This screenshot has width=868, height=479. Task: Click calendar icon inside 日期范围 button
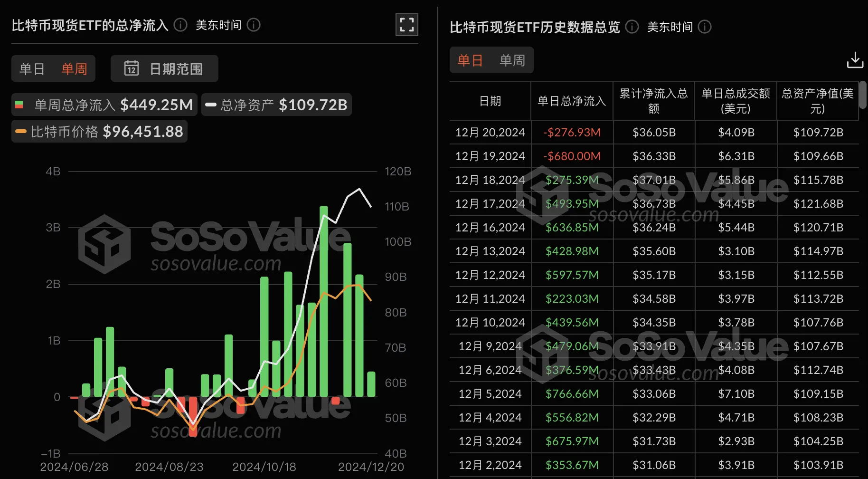pos(132,68)
